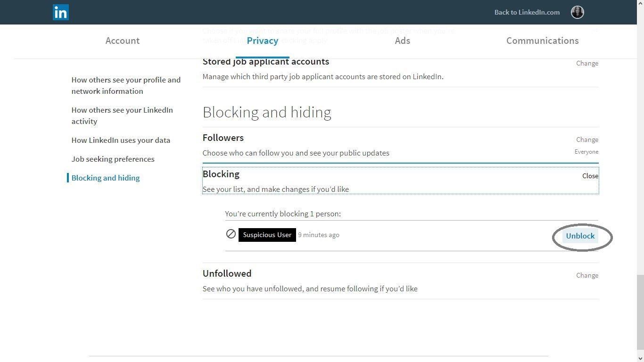The width and height of the screenshot is (644, 362).
Task: Go to How LinkedIn uses your data
Action: pyautogui.click(x=121, y=140)
